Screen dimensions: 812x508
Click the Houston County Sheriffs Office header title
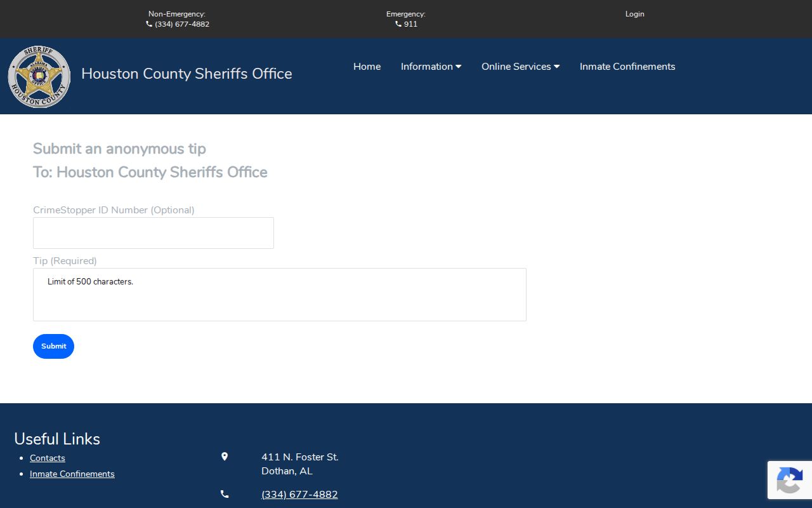click(187, 74)
